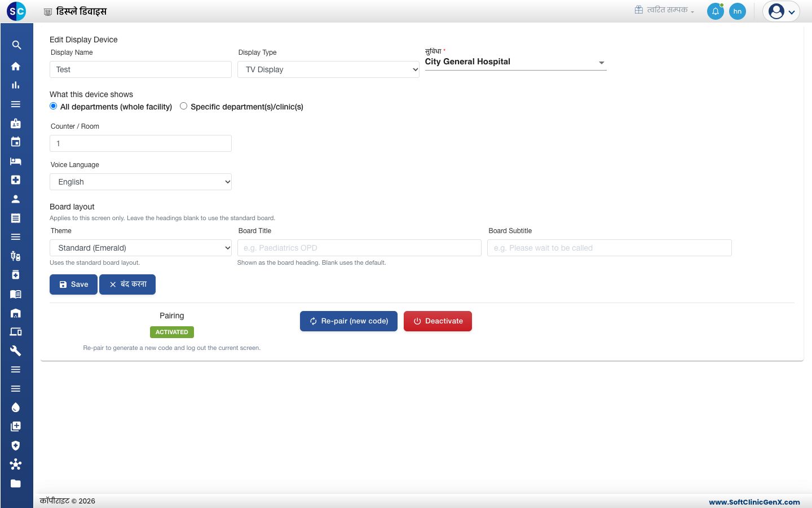Click the search magnifier icon in sidebar
This screenshot has height=508, width=812.
point(16,45)
